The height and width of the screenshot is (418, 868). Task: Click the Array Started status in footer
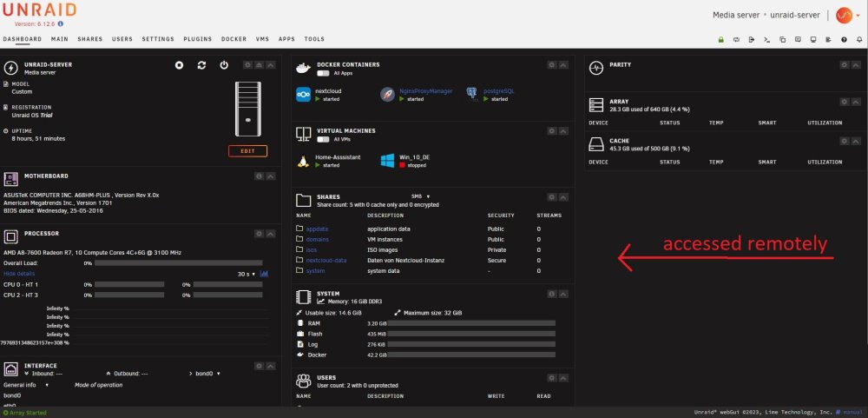(x=25, y=413)
